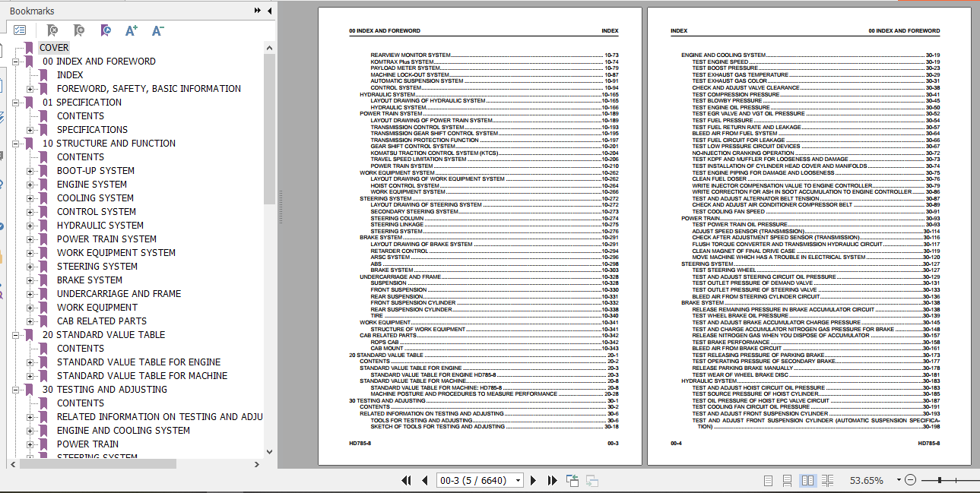The height and width of the screenshot is (493, 980).
Task: Open 30 TESTING AND ADJUSTING bookmark
Action: [x=104, y=390]
